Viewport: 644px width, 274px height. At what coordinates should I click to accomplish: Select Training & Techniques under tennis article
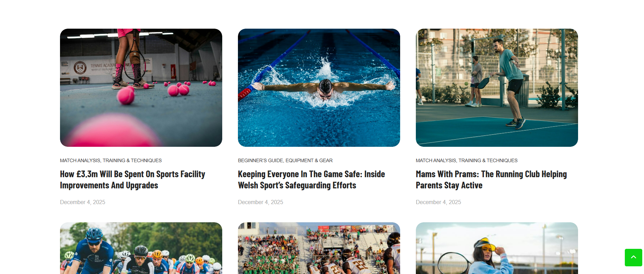tap(132, 160)
